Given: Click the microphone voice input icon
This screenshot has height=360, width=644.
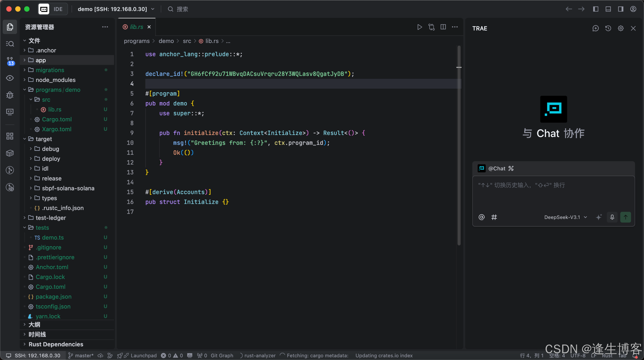Looking at the screenshot, I should pyautogui.click(x=612, y=217).
